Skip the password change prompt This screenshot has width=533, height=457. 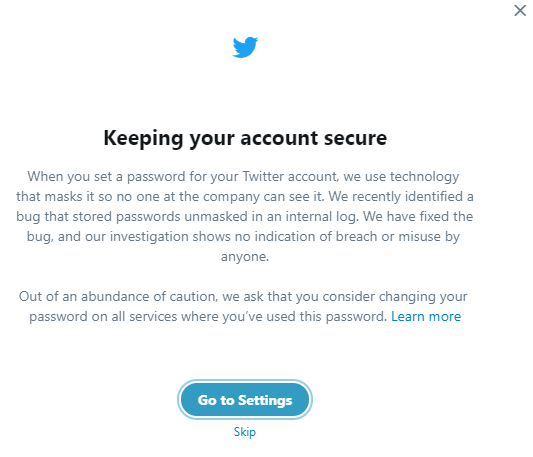(x=245, y=432)
